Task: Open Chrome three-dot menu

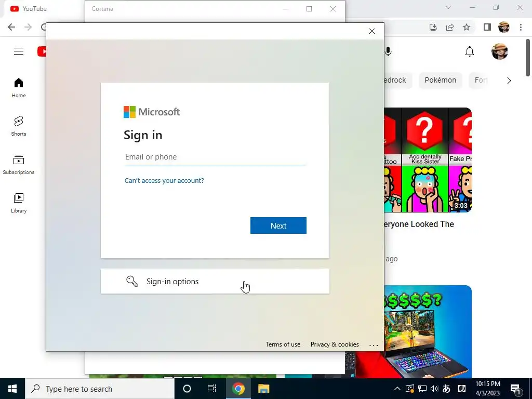Action: pos(521,27)
